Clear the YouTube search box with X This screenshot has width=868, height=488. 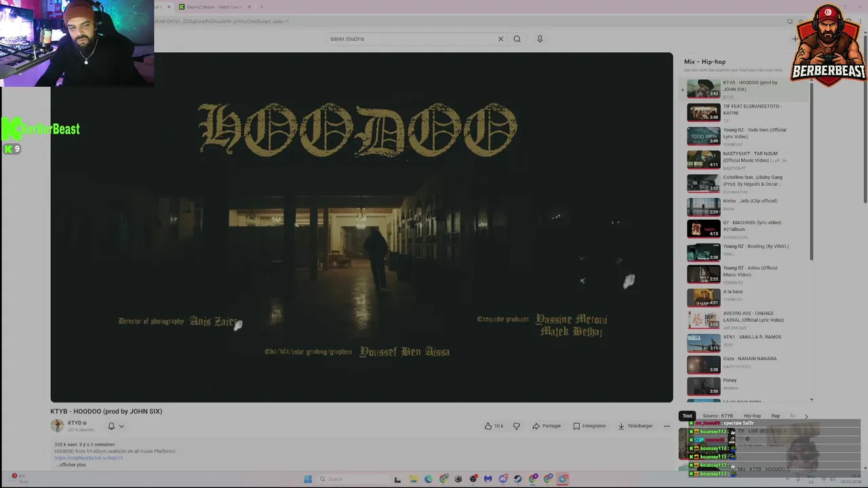pos(500,39)
